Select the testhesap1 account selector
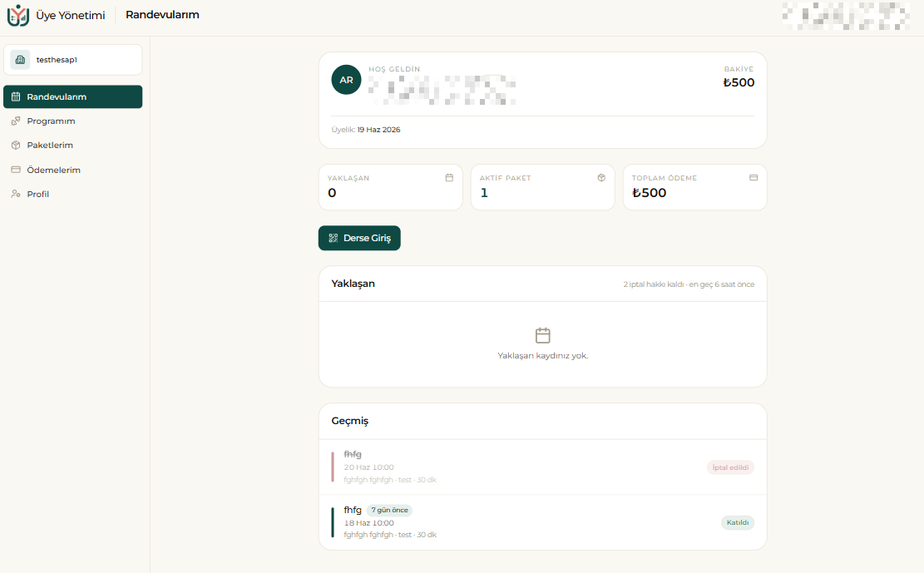Screen dimensions: 924x573 point(73,60)
